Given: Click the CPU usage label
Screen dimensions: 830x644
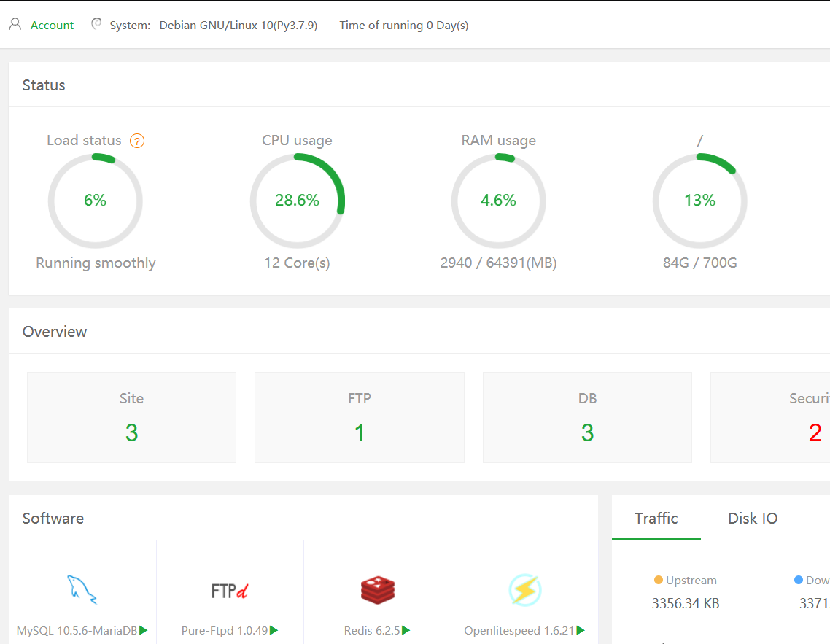Looking at the screenshot, I should 297,140.
